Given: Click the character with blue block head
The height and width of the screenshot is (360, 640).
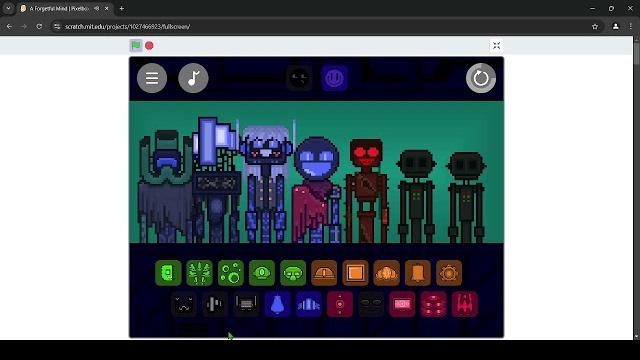Looking at the screenshot, I should (216, 180).
